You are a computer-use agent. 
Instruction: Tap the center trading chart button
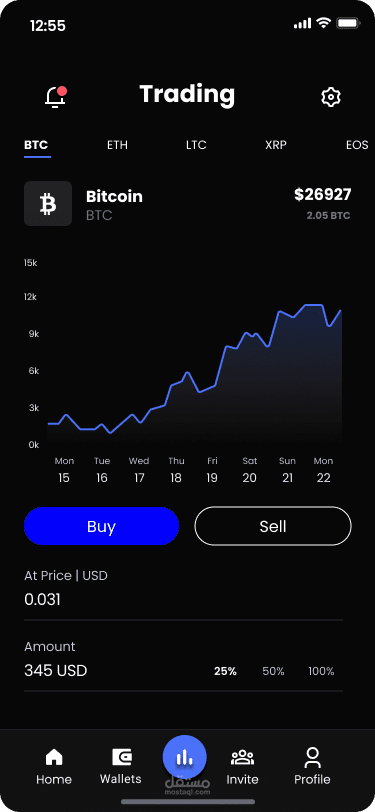click(x=184, y=757)
